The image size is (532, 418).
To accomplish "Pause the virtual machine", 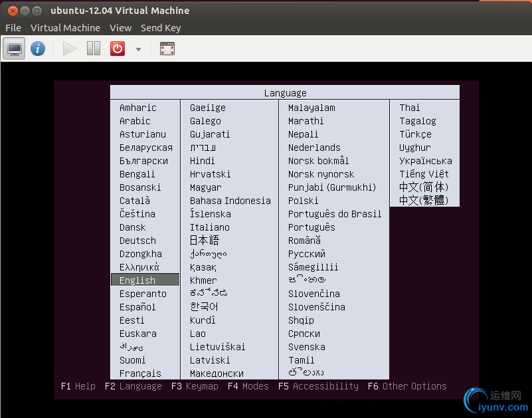I will (x=94, y=49).
